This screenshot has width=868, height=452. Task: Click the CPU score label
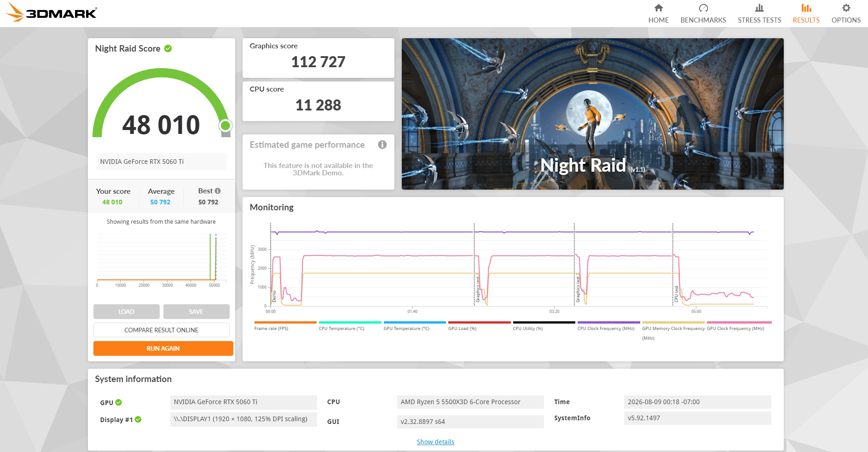point(266,89)
